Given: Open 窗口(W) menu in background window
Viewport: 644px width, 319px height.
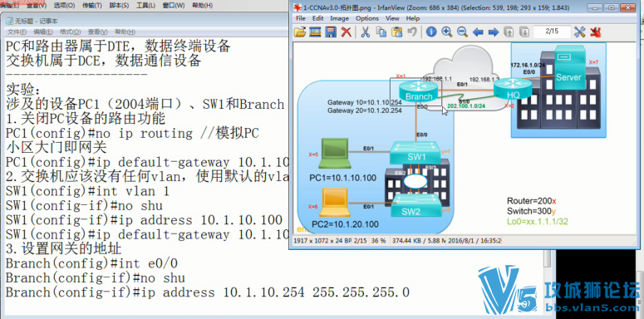Looking at the screenshot, I should point(174,6).
